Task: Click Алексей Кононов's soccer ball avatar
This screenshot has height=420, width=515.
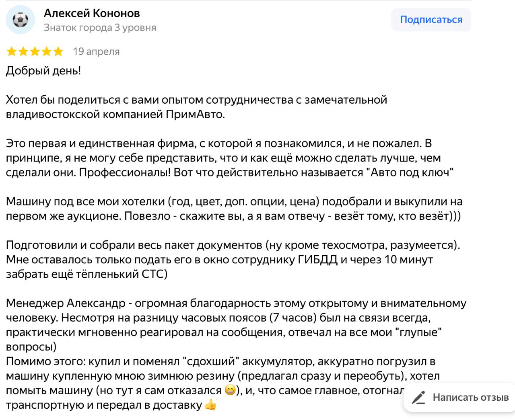Action: (x=20, y=20)
